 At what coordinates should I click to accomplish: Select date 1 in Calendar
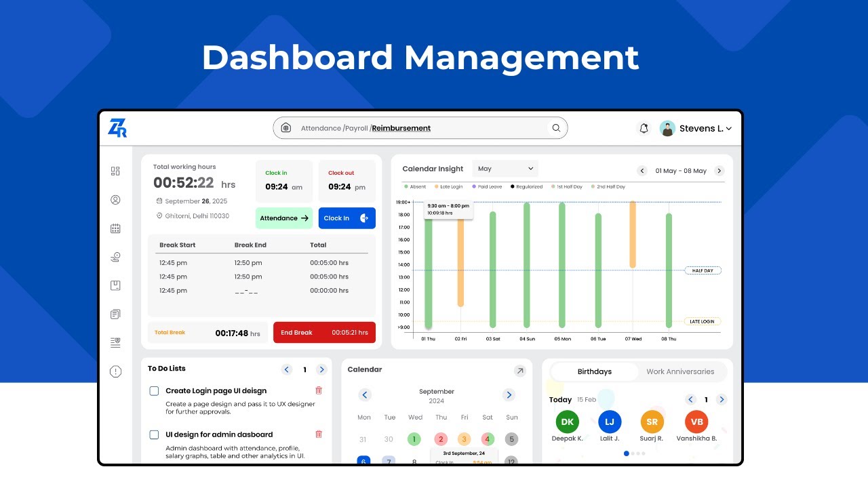click(414, 439)
